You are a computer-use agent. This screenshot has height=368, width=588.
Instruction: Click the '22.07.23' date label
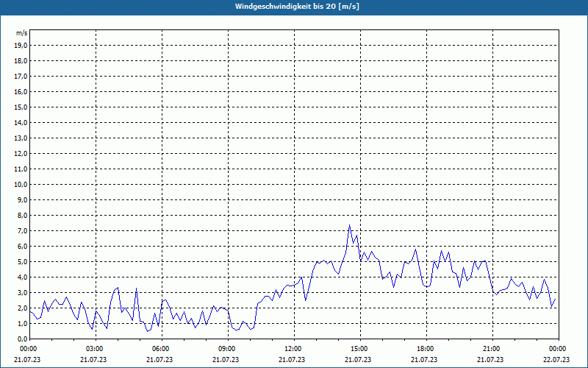556,360
